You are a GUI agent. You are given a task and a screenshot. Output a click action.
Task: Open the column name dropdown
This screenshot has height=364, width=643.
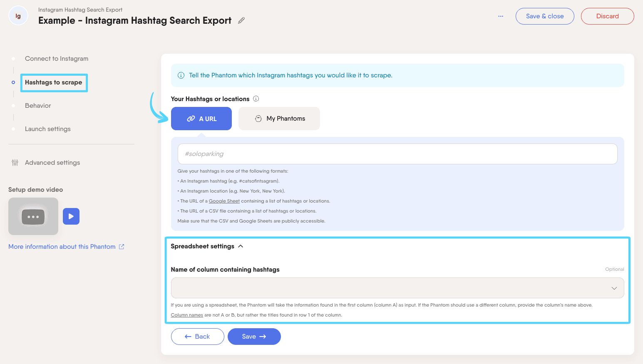[397, 288]
